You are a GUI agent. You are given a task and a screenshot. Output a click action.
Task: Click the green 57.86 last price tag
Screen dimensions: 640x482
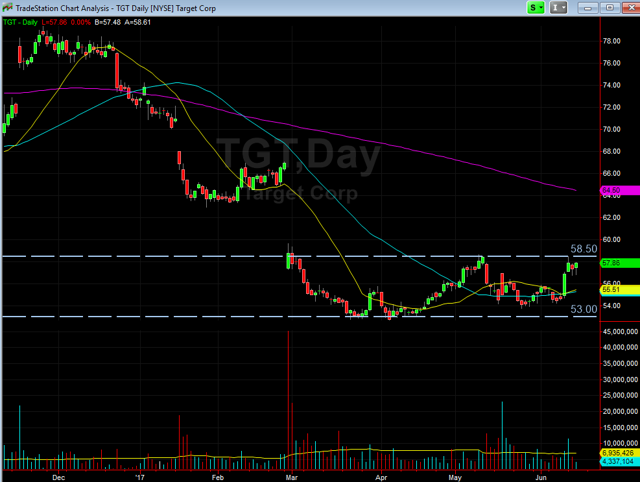pos(620,263)
